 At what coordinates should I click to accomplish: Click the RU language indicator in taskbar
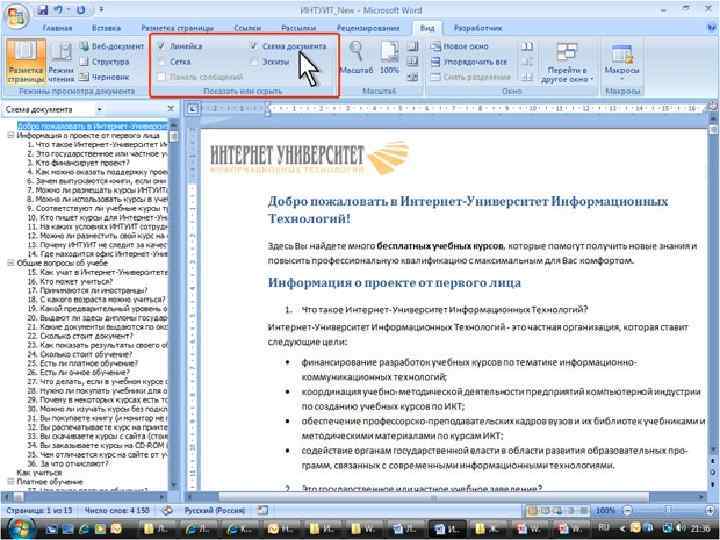pos(603,529)
